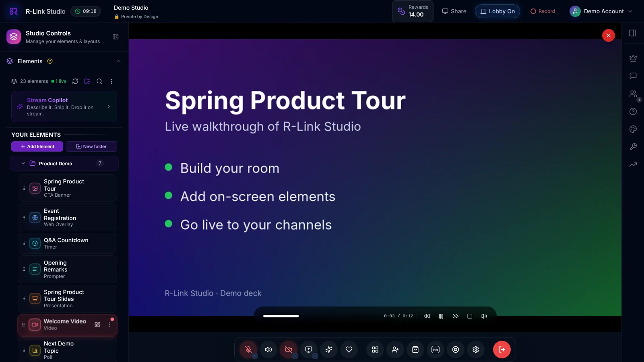Viewport: 644px width, 362px height.
Task: Click the R-Link Studio logo icon
Action: [x=13, y=11]
